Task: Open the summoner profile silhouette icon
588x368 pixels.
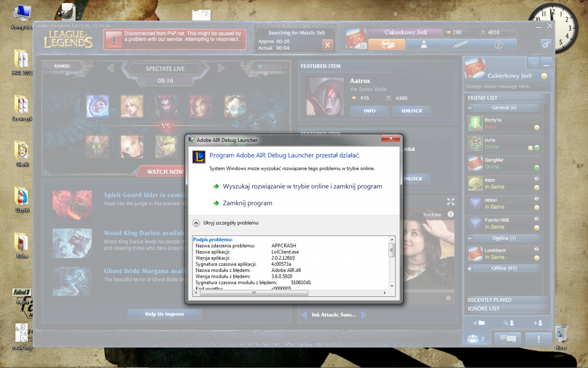Action: point(424,44)
